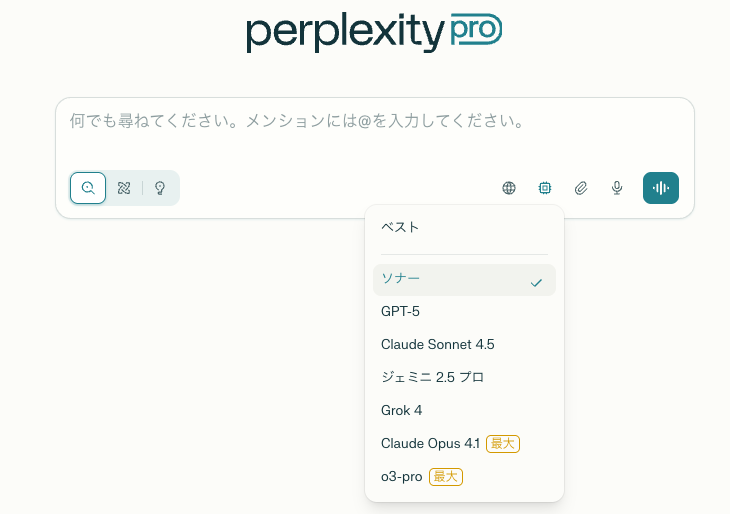
Task: Select ジェミニ 2.5 プロ model
Action: click(433, 377)
